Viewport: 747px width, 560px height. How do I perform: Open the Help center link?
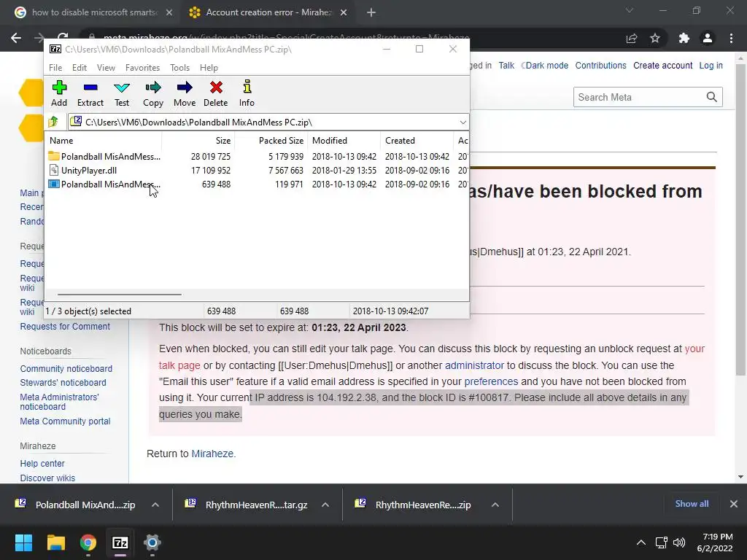[42, 463]
